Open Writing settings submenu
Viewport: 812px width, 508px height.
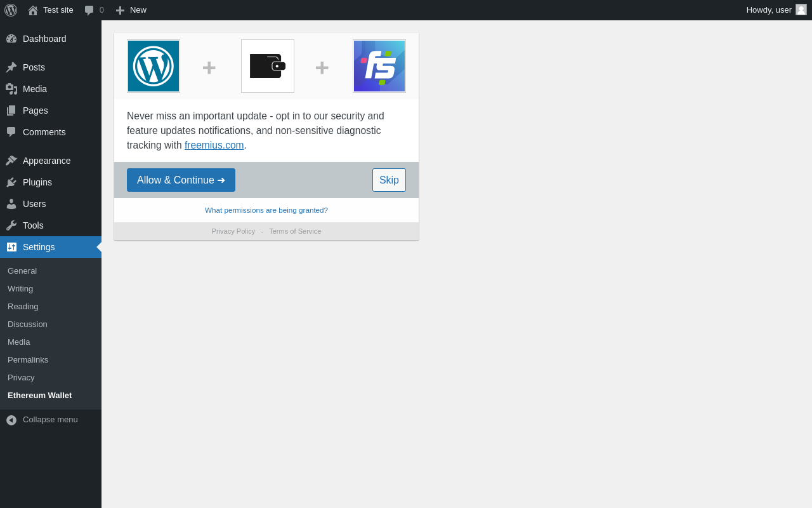coord(20,289)
